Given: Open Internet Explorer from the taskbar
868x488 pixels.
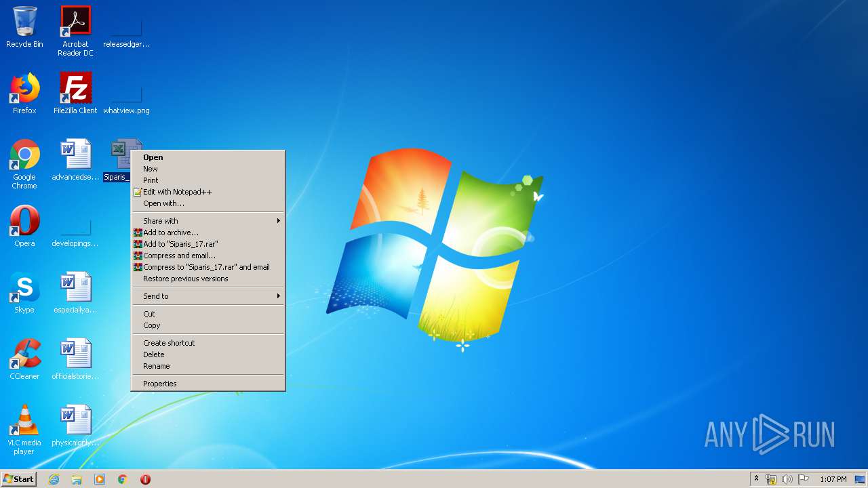Looking at the screenshot, I should [54, 479].
